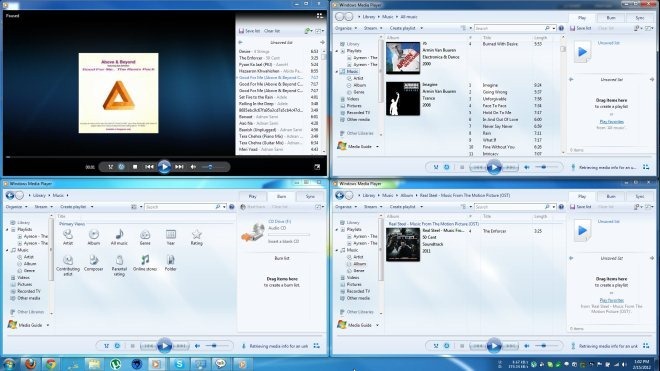
Task: Open Album view icon in Primary Views
Action: pos(93,237)
